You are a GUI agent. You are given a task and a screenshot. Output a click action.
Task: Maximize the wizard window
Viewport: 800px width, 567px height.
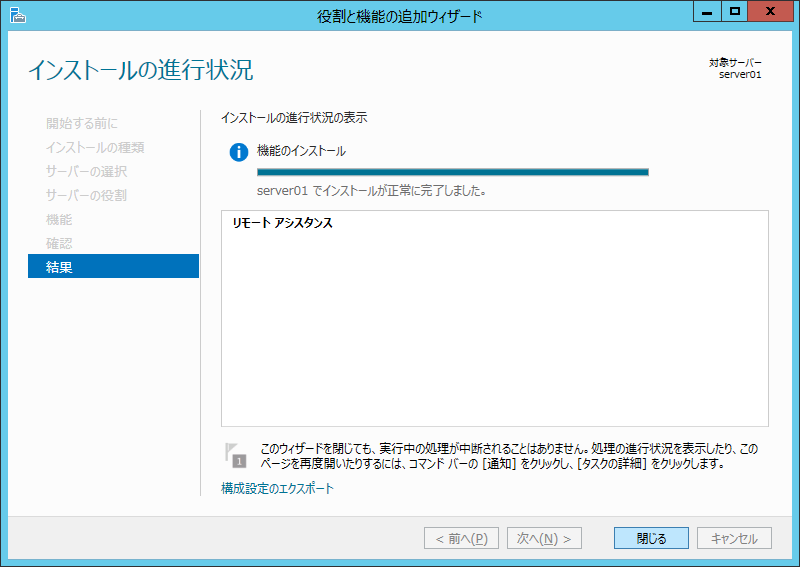pos(735,13)
